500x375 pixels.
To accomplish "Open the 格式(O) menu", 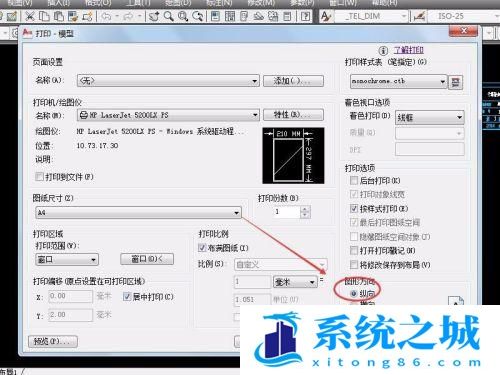I will 99,3.
